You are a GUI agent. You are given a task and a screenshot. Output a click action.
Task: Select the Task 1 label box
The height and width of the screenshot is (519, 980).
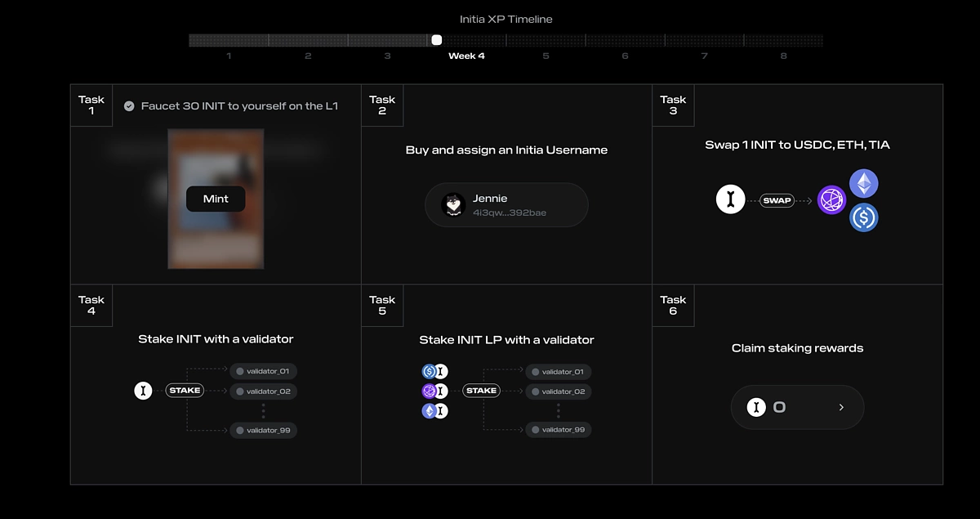pos(91,105)
